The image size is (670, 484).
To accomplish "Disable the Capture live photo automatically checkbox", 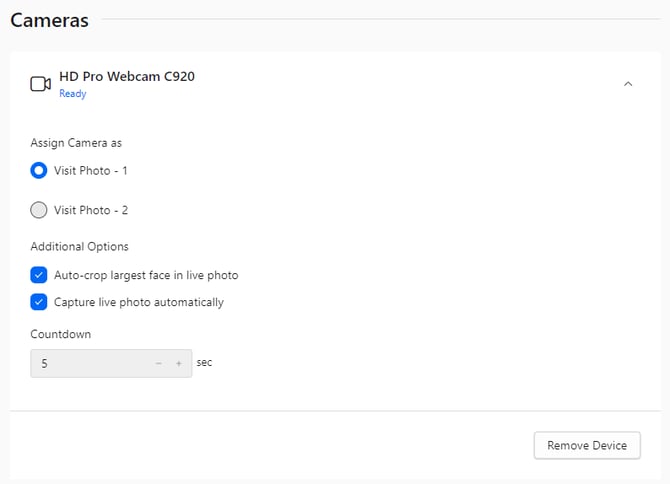I will [x=39, y=302].
